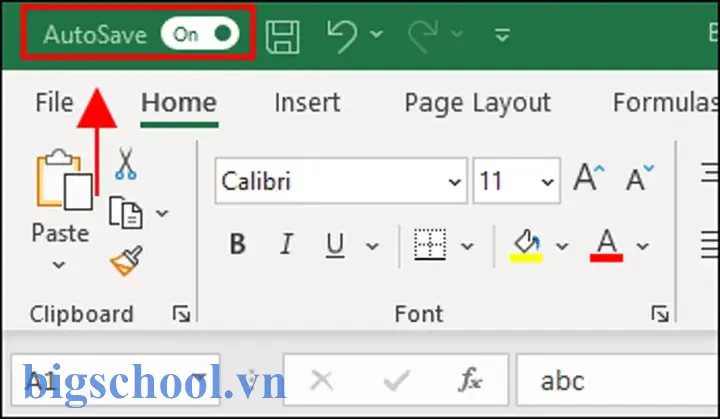Click the formula bar containing abc

click(618, 379)
